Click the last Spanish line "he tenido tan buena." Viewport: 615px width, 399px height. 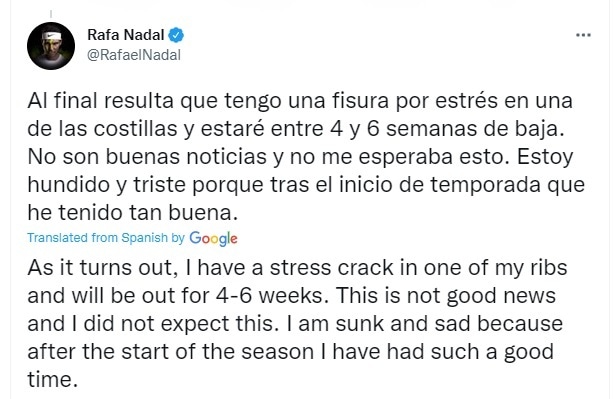click(x=133, y=213)
